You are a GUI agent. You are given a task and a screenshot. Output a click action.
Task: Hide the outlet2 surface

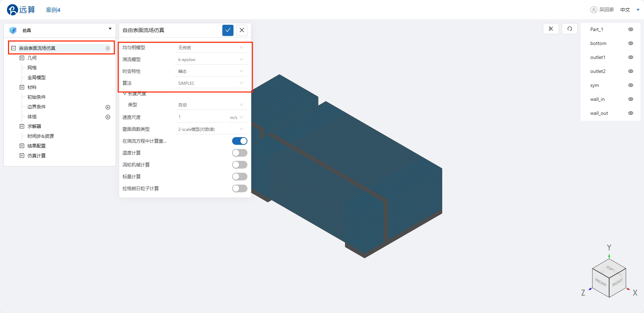click(631, 71)
